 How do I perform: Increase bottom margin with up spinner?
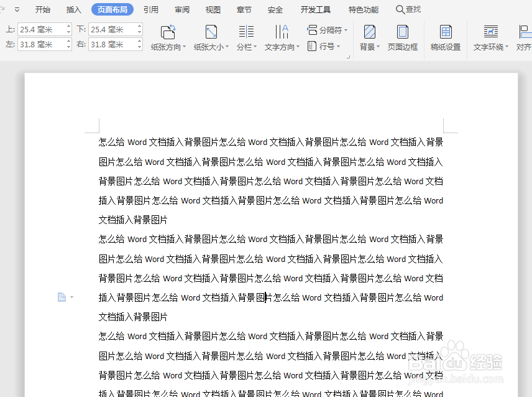point(139,26)
